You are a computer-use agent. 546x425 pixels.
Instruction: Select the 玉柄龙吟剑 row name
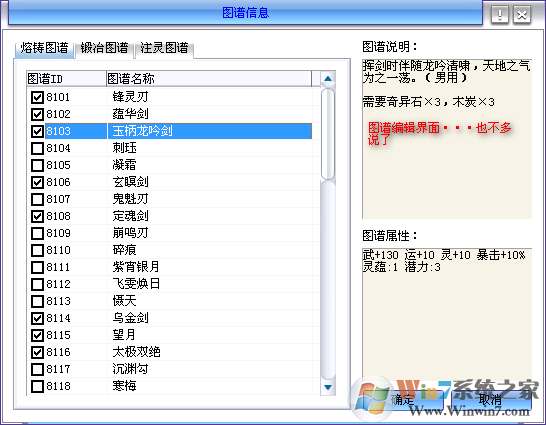point(142,131)
